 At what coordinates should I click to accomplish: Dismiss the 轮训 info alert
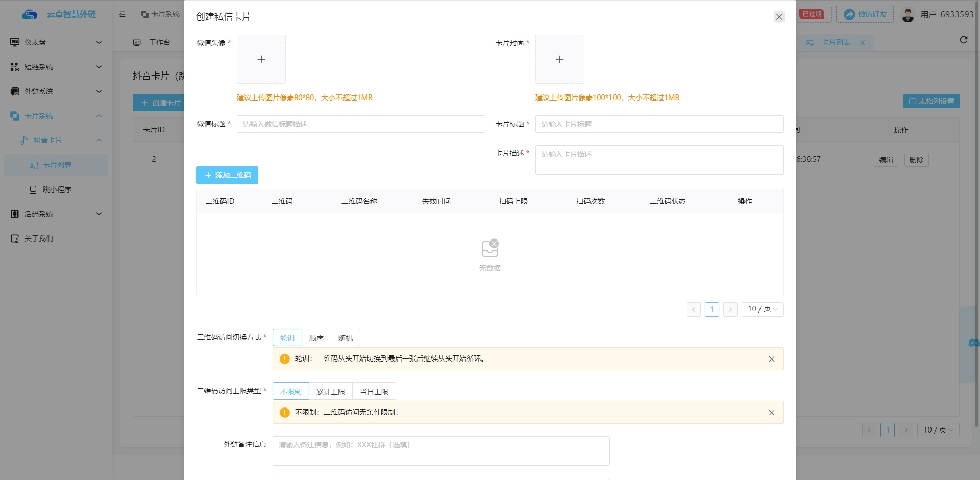[x=771, y=359]
